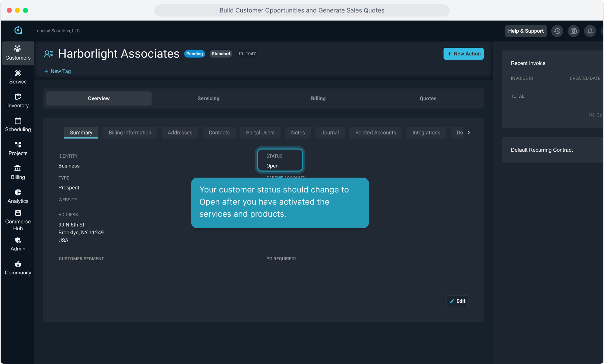Open the Inventory module

[18, 101]
